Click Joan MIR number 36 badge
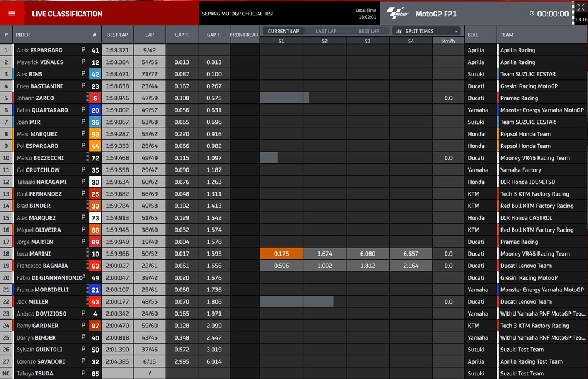This screenshot has width=588, height=379. click(x=95, y=122)
